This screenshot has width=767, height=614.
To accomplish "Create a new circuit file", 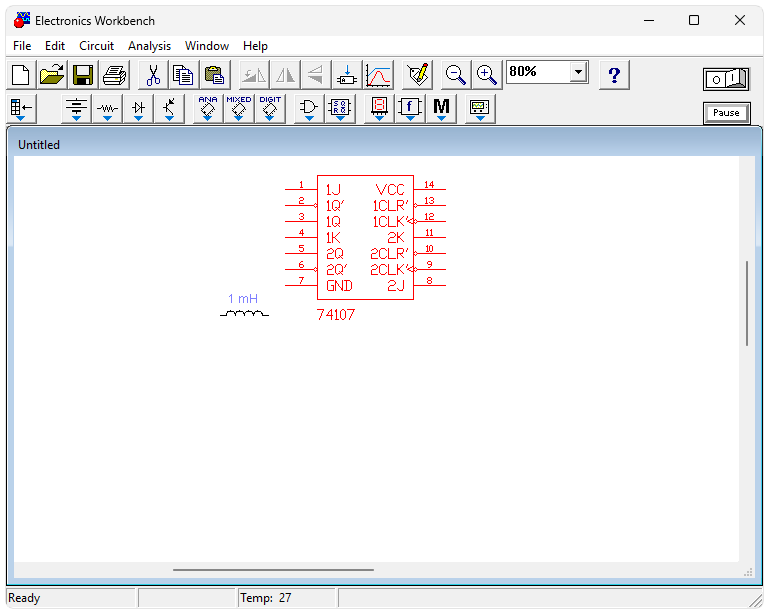I will coord(21,75).
